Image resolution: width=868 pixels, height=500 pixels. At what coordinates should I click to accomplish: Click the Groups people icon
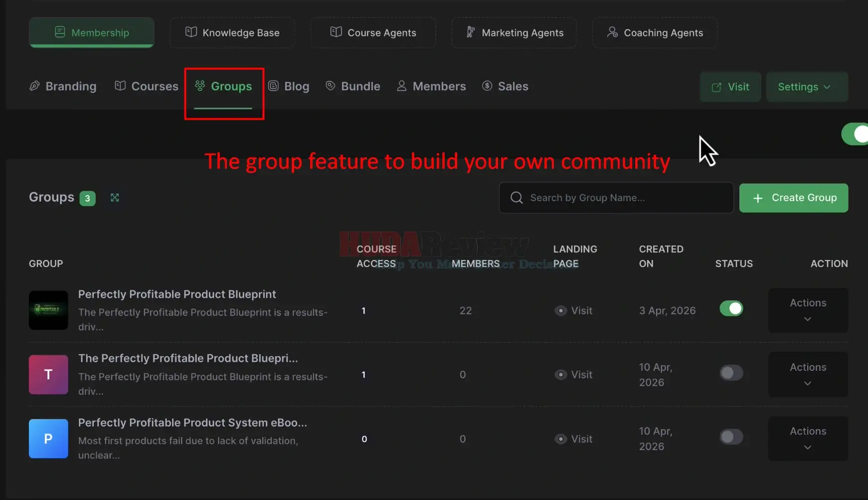[200, 86]
